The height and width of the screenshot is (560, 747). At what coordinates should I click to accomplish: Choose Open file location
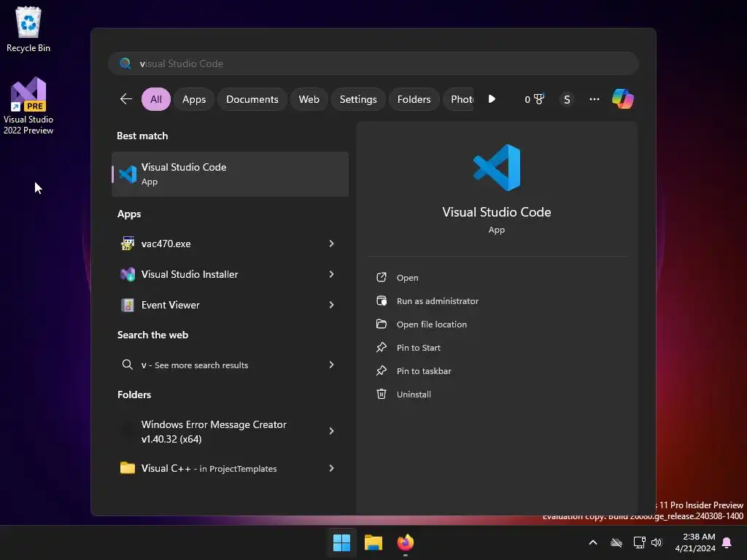tap(496, 324)
